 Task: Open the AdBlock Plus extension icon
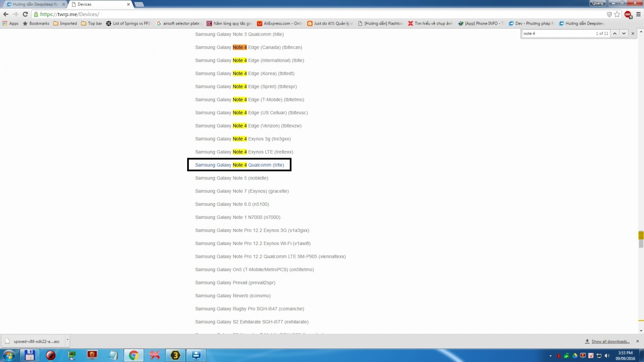click(x=628, y=14)
